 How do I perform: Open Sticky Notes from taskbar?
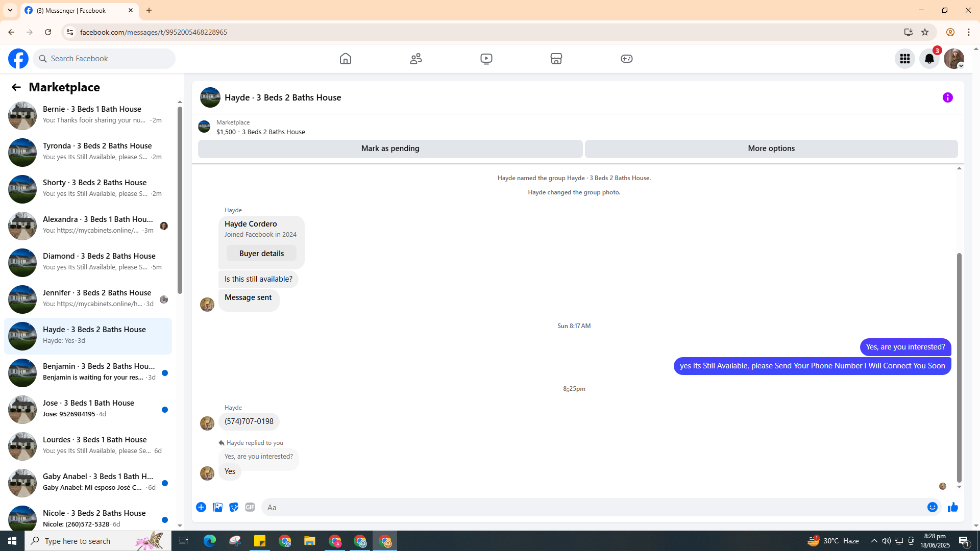click(260, 541)
